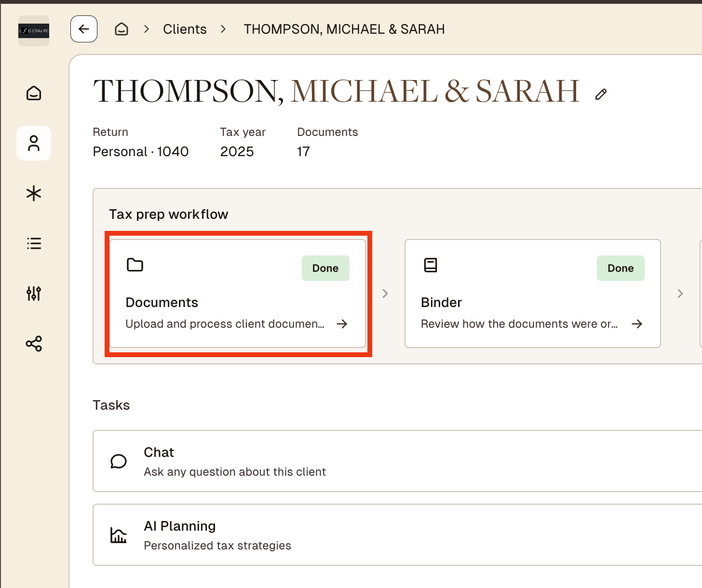This screenshot has height=588, width=702.
Task: Click the Done badge on Binder card
Action: pos(621,268)
